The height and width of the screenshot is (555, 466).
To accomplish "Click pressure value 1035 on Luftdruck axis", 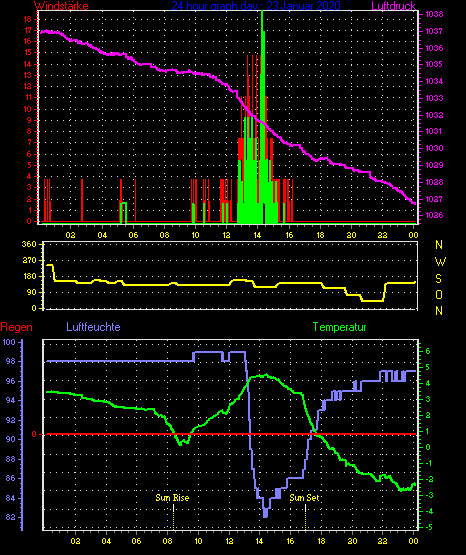I will click(434, 64).
